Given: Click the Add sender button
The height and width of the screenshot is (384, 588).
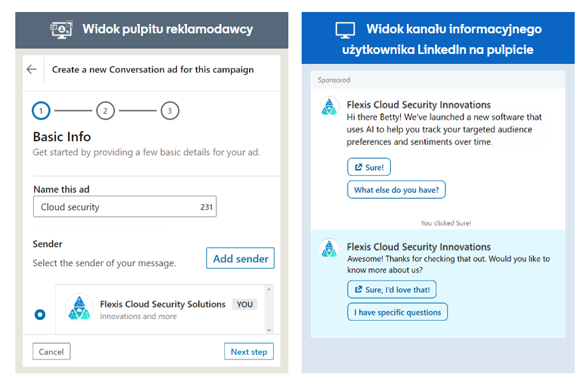Looking at the screenshot, I should point(240,259).
